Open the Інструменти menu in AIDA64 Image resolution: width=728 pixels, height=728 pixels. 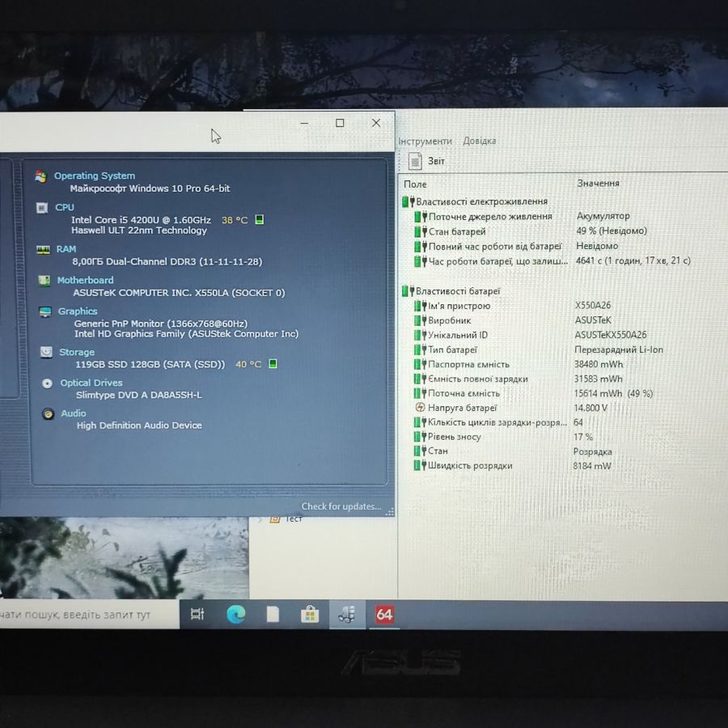tap(425, 141)
